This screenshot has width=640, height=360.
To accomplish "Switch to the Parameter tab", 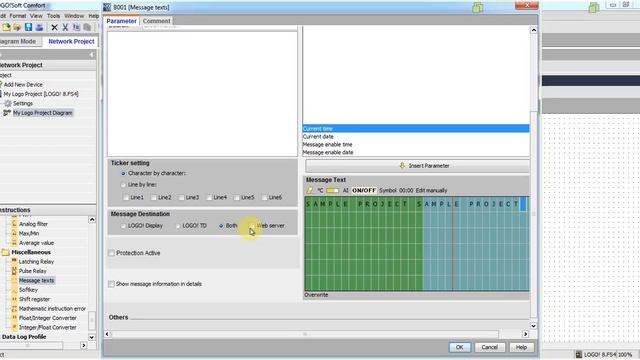I will click(121, 21).
